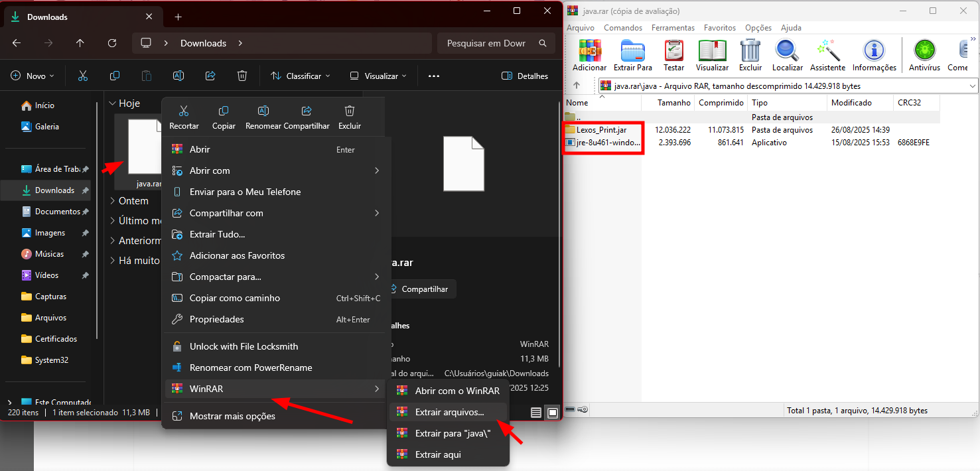
Task: Open the three-dots See more menu
Action: click(x=434, y=76)
